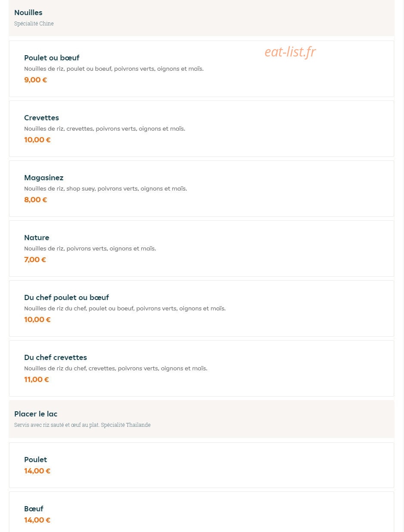The height and width of the screenshot is (532, 404).
Task: Click the 7,00 € price of Nature
Action: 35,260
